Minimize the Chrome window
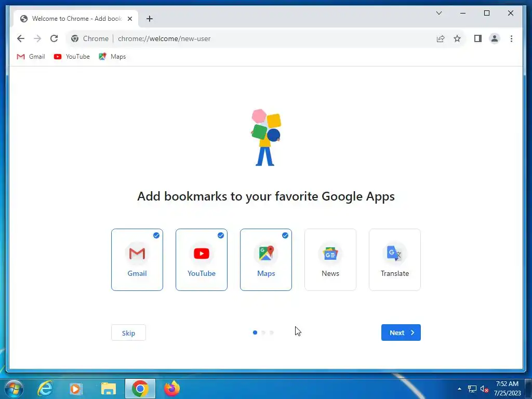This screenshot has height=399, width=532. pyautogui.click(x=463, y=13)
